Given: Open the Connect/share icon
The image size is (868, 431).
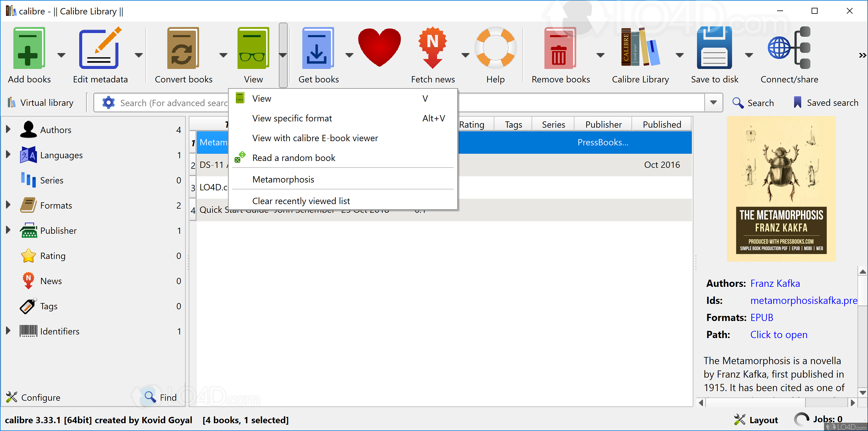Looking at the screenshot, I should pos(789,49).
